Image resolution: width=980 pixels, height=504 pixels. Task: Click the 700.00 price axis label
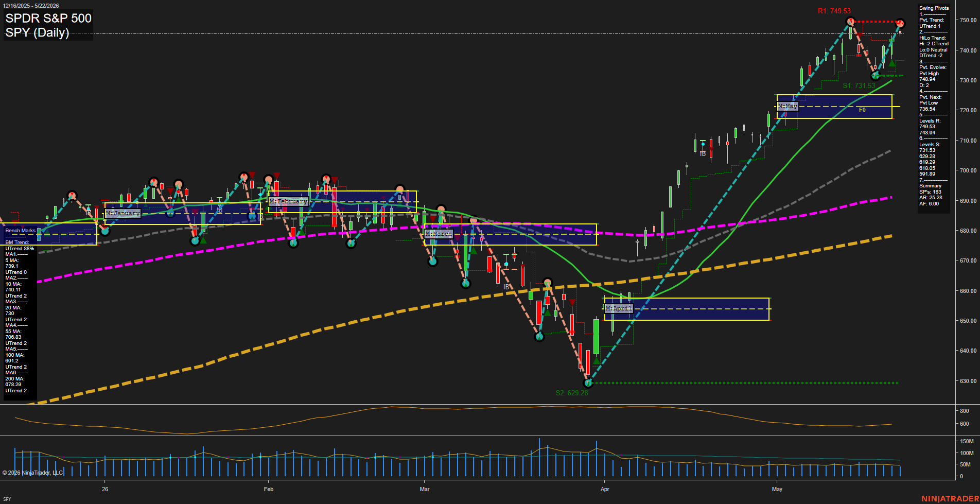point(968,170)
